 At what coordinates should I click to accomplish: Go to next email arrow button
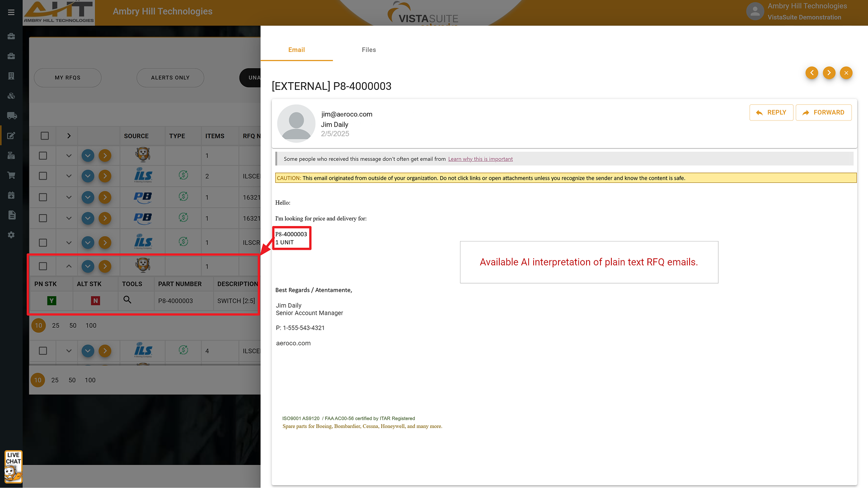829,73
